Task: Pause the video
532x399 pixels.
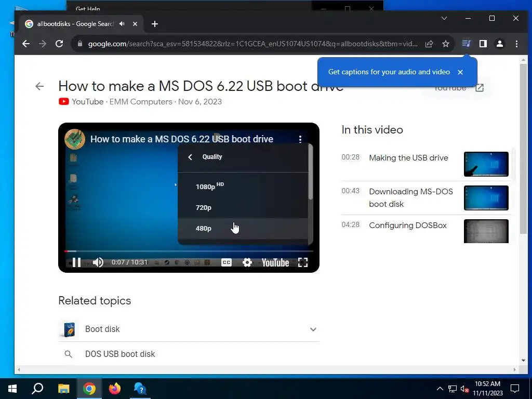Action: click(x=77, y=262)
